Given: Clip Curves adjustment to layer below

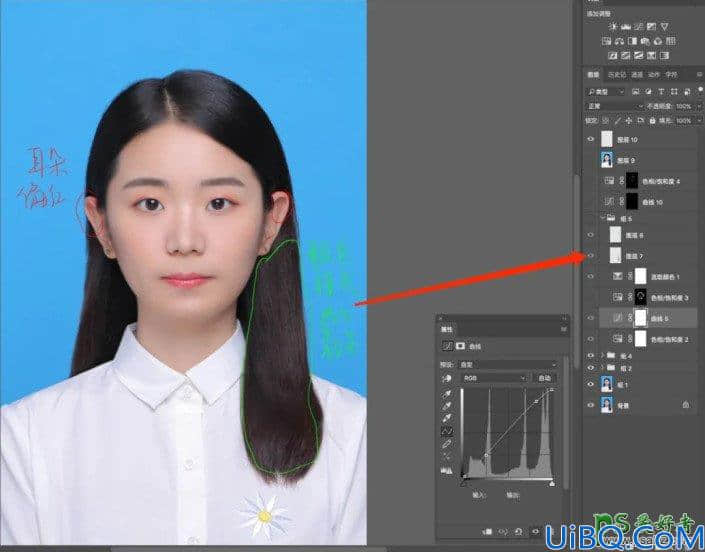Looking at the screenshot, I should pyautogui.click(x=487, y=532).
